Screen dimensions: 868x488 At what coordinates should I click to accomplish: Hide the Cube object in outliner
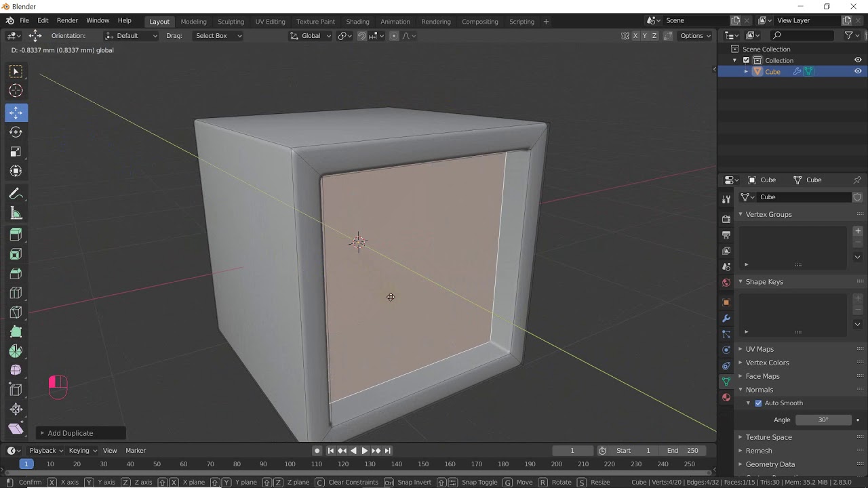pyautogui.click(x=858, y=71)
